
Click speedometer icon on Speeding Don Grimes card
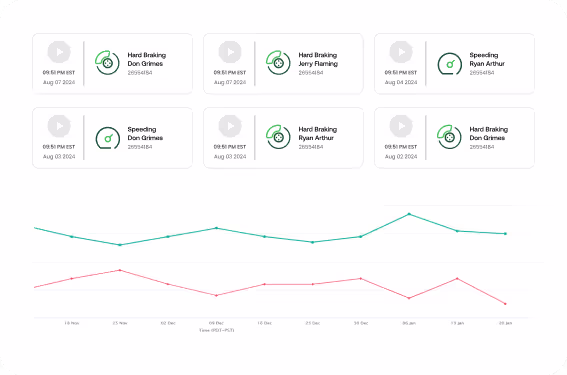pyautogui.click(x=107, y=138)
